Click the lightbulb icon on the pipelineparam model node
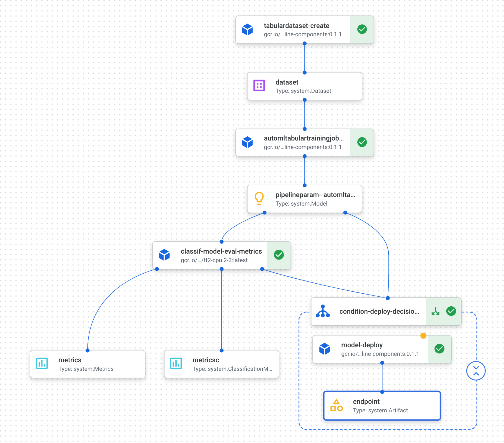504x443 pixels. click(259, 198)
